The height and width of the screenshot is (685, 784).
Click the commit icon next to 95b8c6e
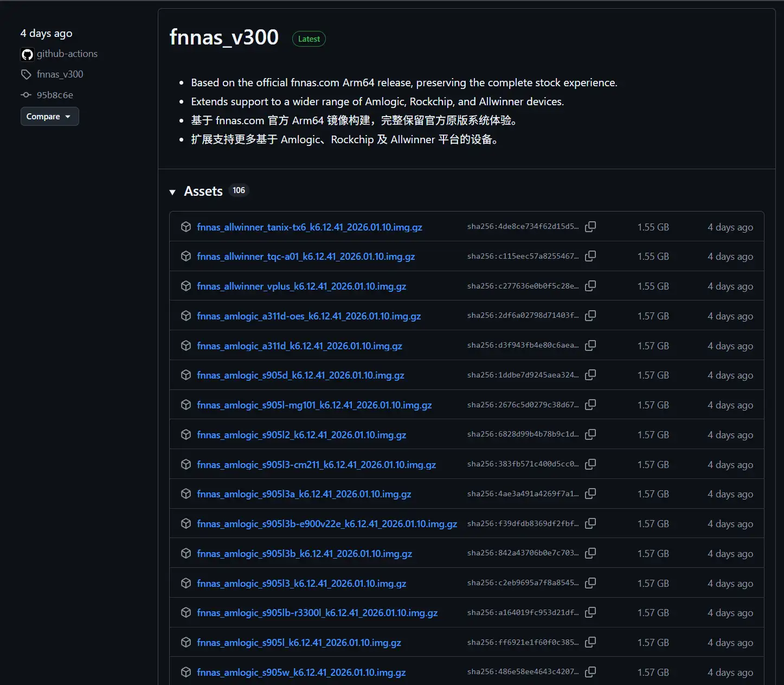tap(25, 94)
